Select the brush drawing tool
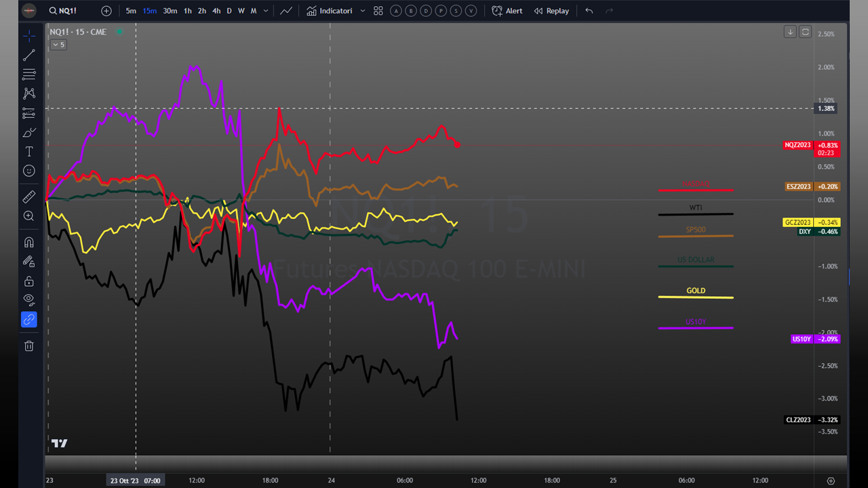 point(29,132)
